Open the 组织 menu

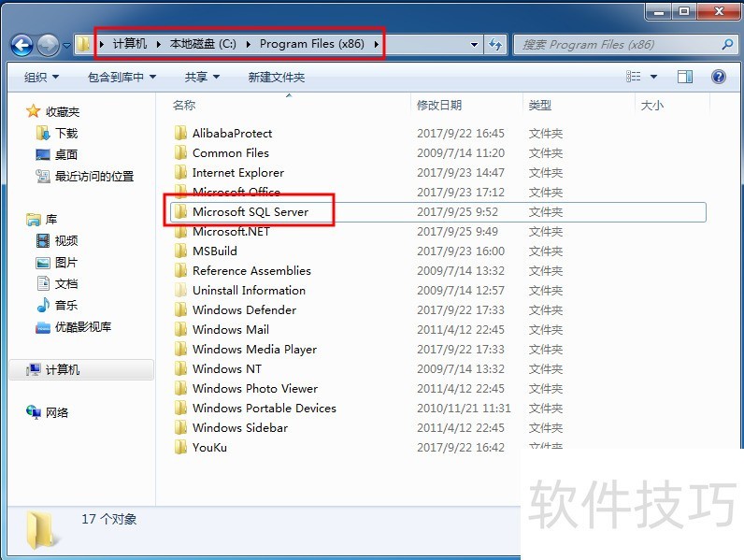click(41, 77)
